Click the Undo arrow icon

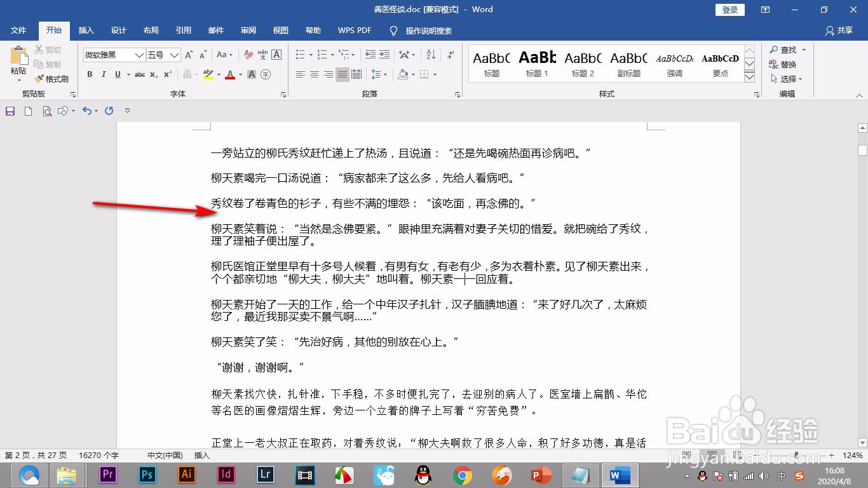pos(87,111)
